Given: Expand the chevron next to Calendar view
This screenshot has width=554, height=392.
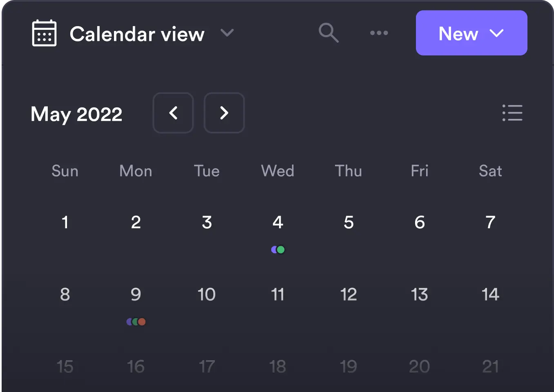Looking at the screenshot, I should [x=228, y=33].
